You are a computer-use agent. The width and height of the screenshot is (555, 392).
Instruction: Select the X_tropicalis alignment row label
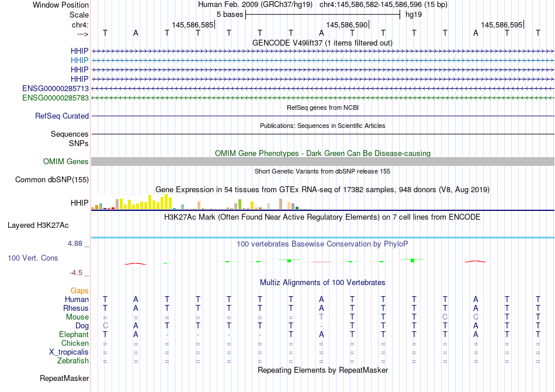pos(69,352)
